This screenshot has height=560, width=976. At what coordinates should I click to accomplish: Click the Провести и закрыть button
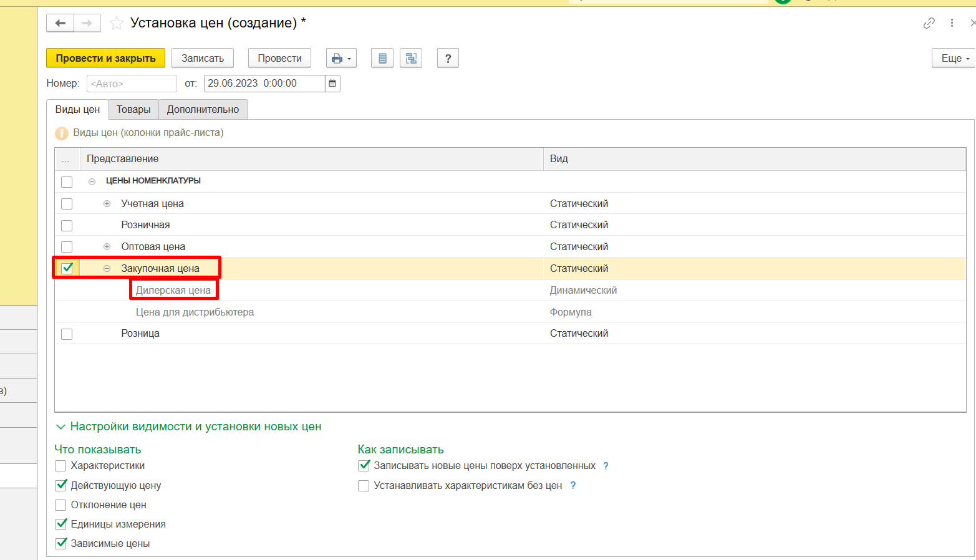point(105,58)
